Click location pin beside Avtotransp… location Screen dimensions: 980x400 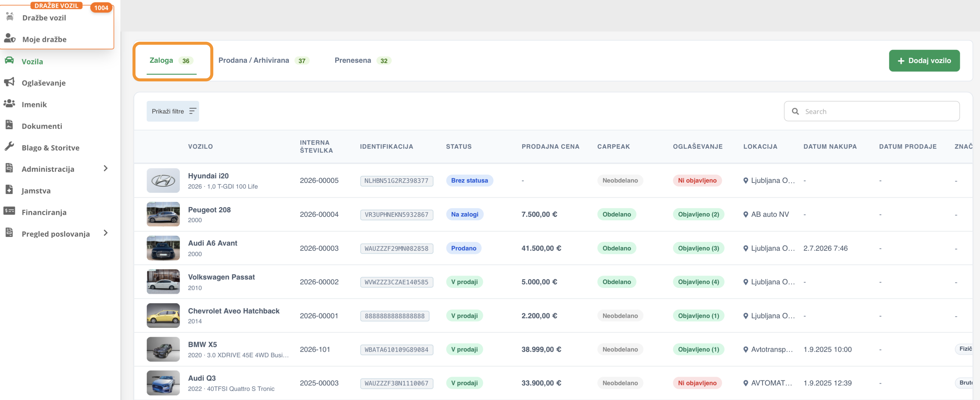[x=746, y=350]
